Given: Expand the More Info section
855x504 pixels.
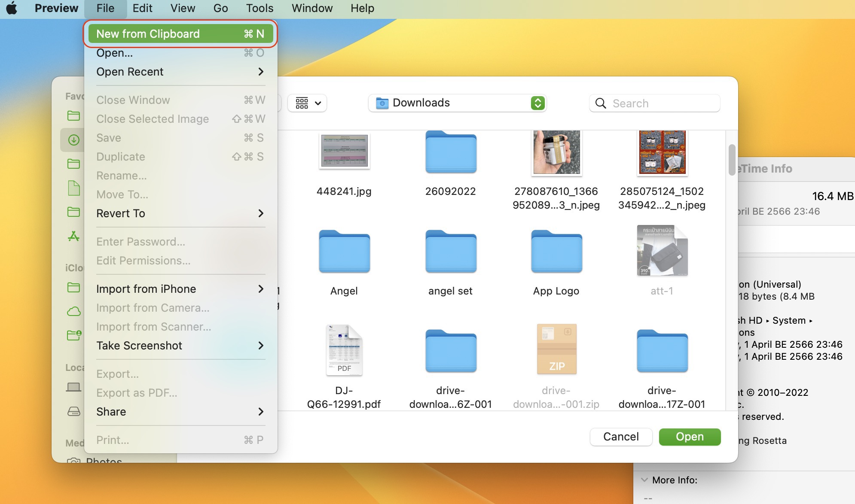Looking at the screenshot, I should (x=644, y=480).
